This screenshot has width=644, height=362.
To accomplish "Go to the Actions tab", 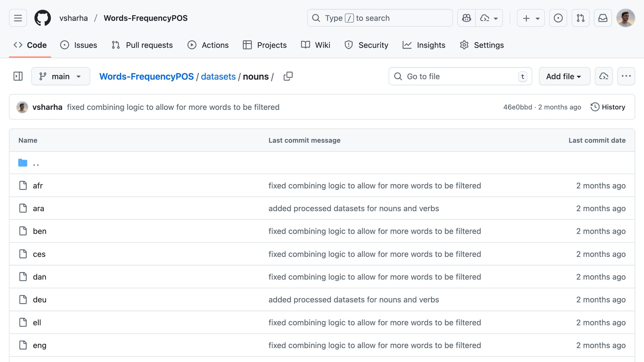I will (x=208, y=45).
